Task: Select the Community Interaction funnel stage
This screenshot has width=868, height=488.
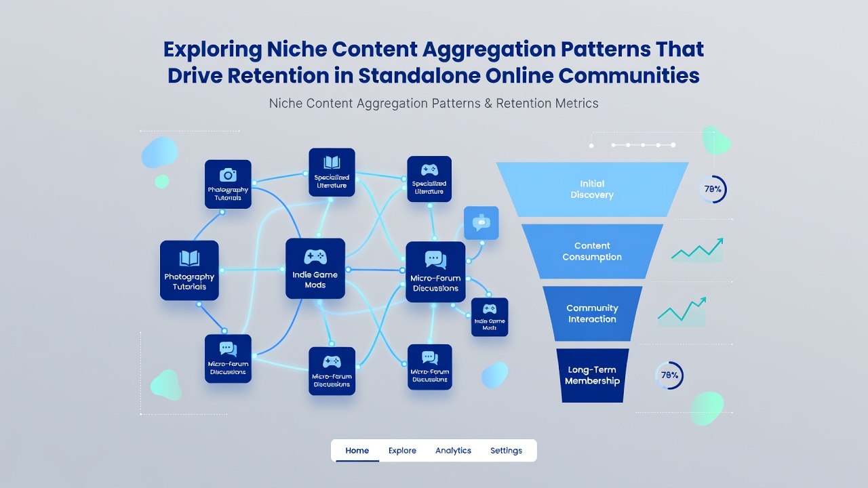Action: pos(592,313)
